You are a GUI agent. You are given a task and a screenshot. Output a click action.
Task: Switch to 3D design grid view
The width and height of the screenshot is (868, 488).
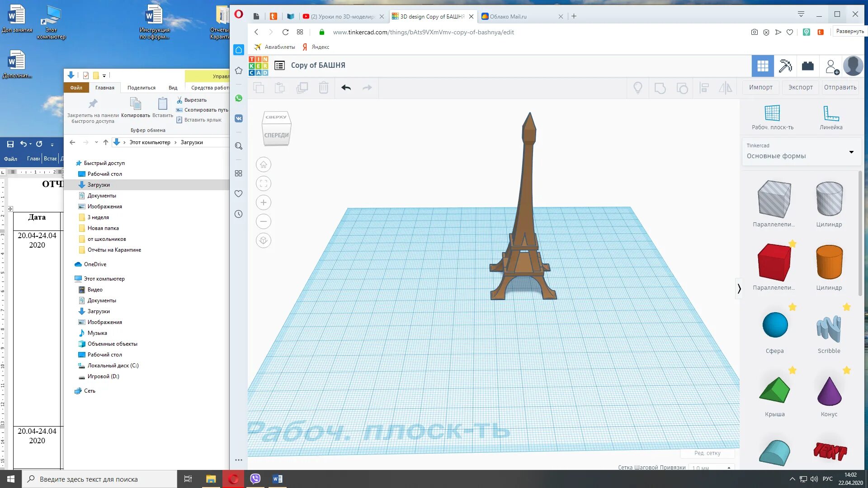[763, 66]
